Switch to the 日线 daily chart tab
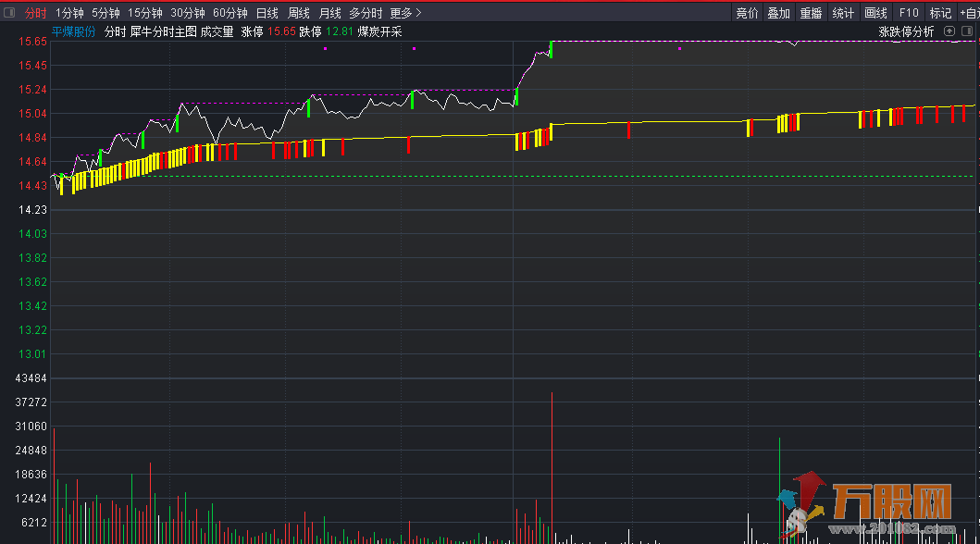 point(267,13)
